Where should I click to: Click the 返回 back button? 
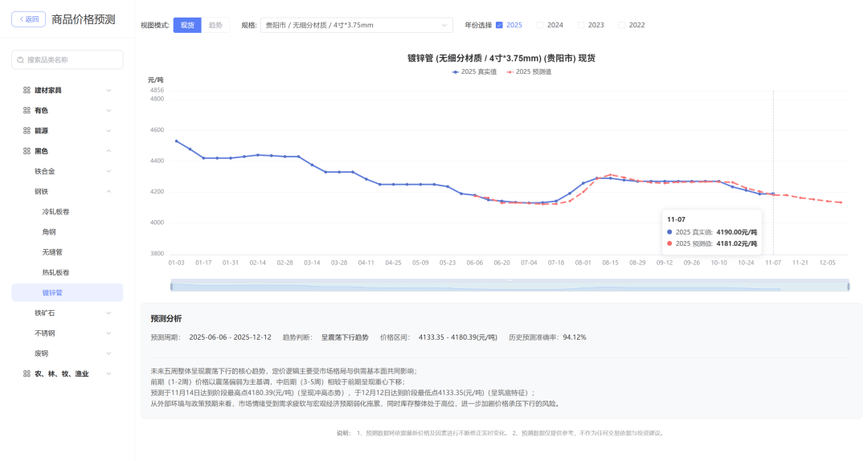point(28,19)
